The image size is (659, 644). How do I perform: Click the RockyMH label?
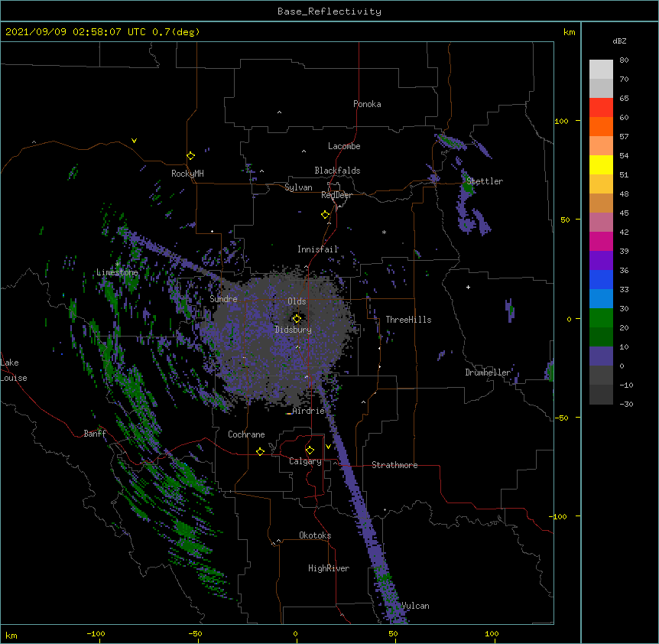tap(187, 174)
